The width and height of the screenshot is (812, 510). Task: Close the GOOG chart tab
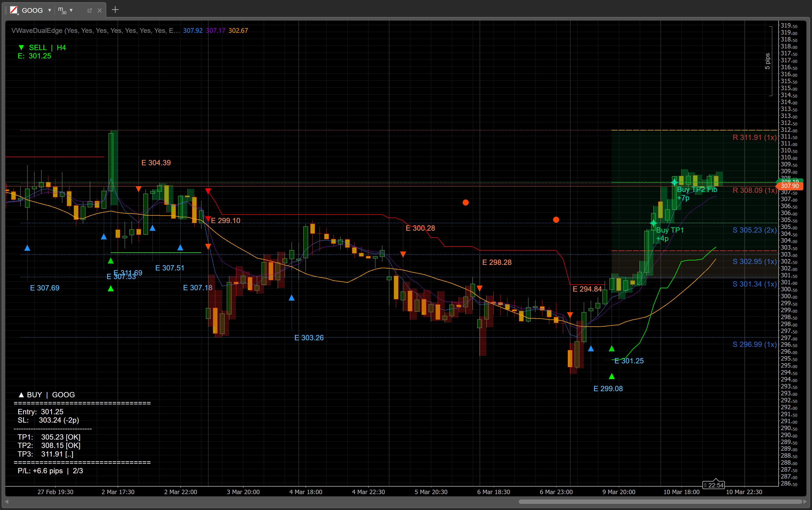click(99, 11)
